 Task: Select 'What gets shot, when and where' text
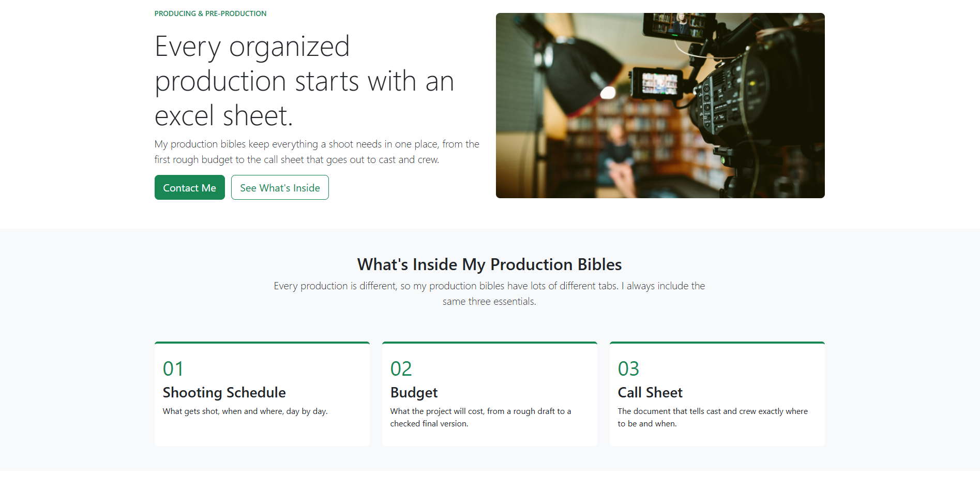pos(245,411)
